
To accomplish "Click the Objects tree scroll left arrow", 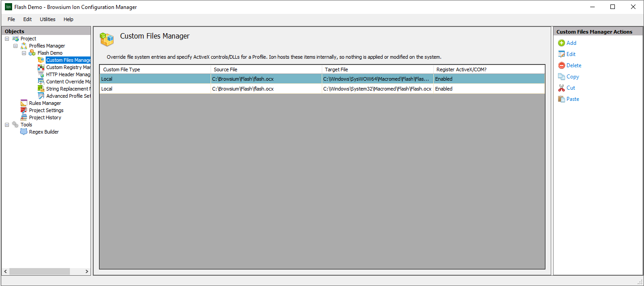I will pos(5,272).
